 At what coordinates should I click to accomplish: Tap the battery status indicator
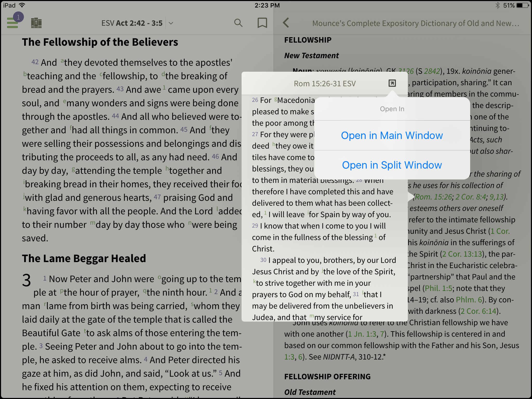pos(523,5)
